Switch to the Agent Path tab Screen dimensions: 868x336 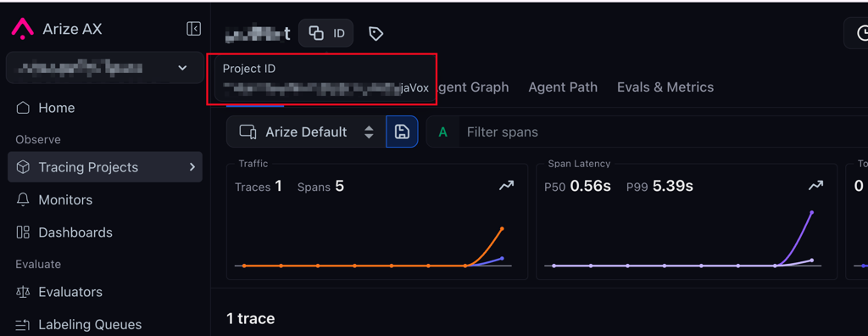pyautogui.click(x=563, y=87)
